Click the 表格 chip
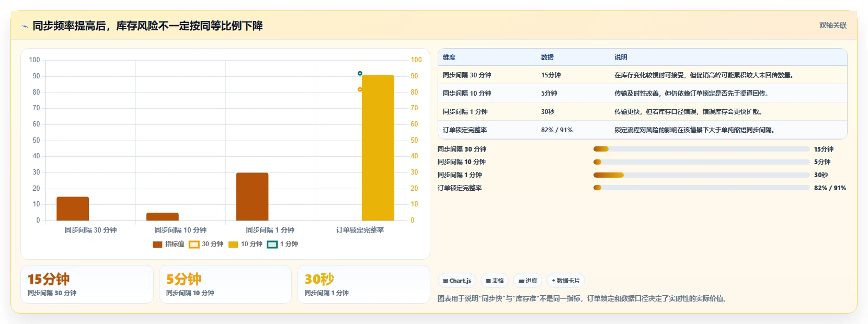 click(495, 281)
